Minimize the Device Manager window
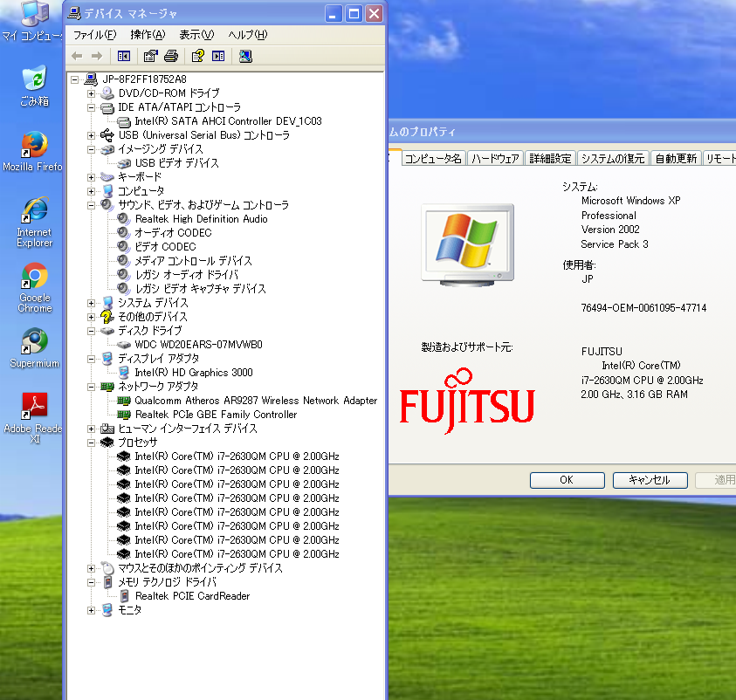This screenshot has height=700, width=736. click(x=334, y=14)
